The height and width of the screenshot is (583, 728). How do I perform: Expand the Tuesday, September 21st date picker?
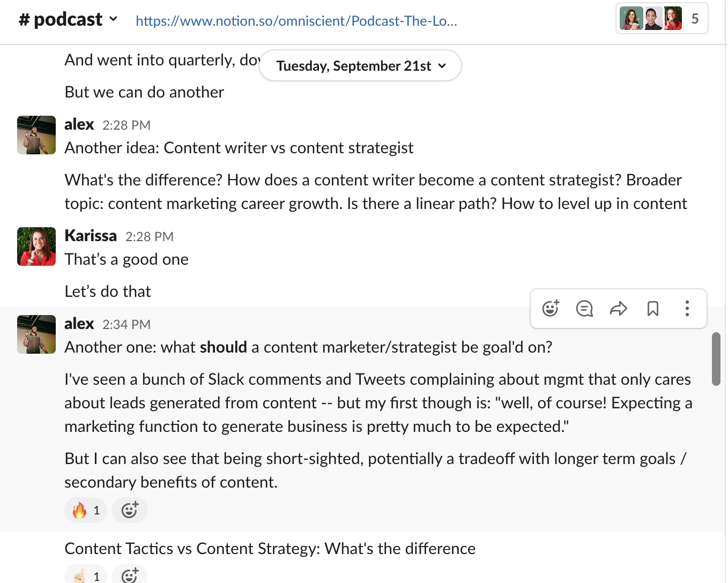click(360, 66)
